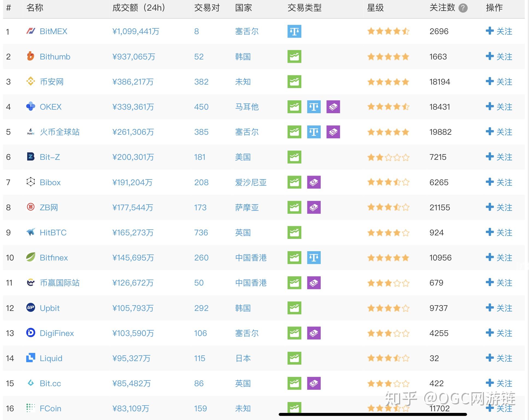Click the HitBTC logo icon
The width and height of the screenshot is (529, 420).
(31, 232)
